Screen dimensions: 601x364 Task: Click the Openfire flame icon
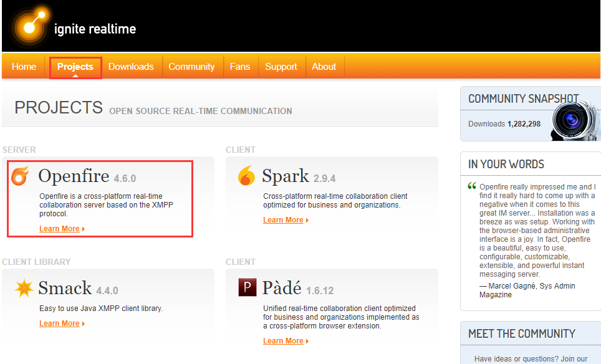(20, 176)
